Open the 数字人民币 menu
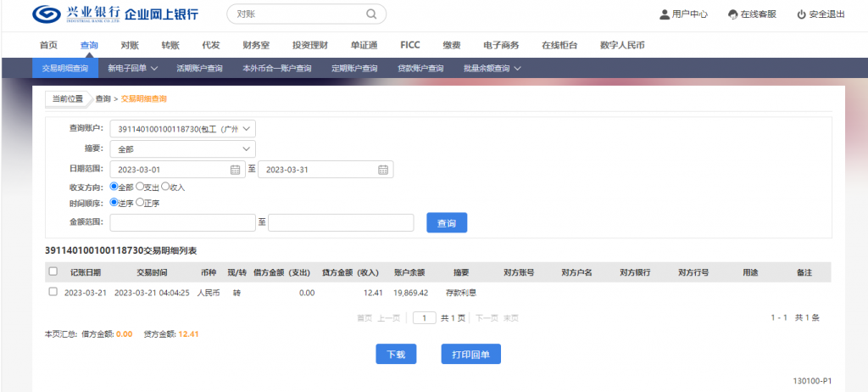 621,45
